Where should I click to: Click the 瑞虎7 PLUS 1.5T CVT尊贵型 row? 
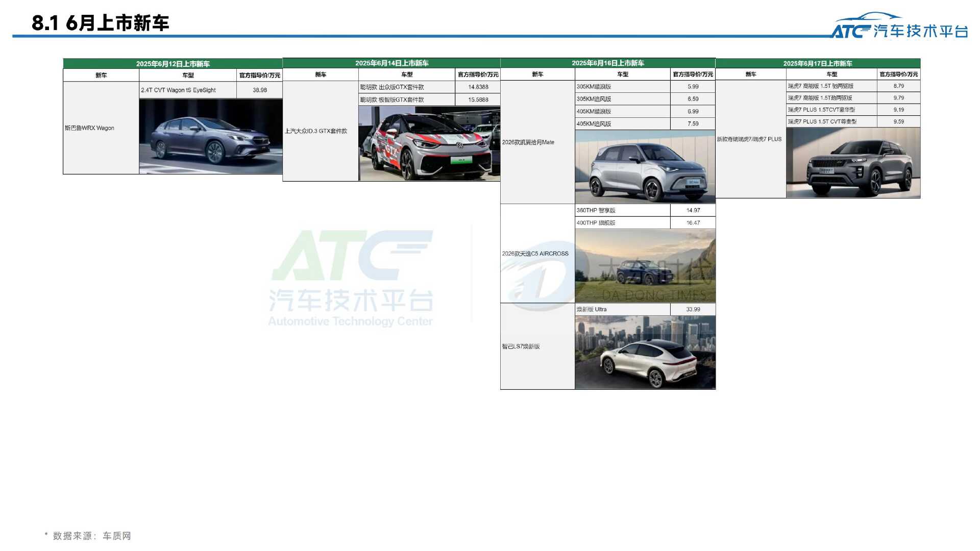click(831, 121)
